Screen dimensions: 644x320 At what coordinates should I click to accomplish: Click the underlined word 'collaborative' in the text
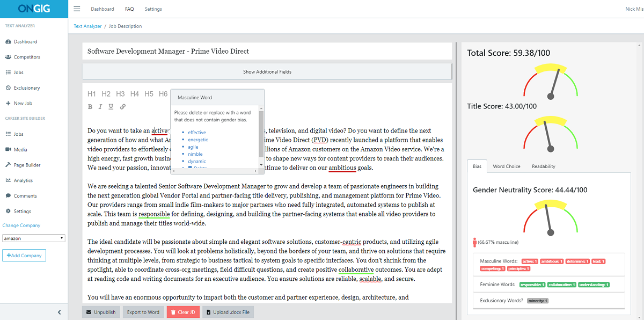(x=356, y=270)
